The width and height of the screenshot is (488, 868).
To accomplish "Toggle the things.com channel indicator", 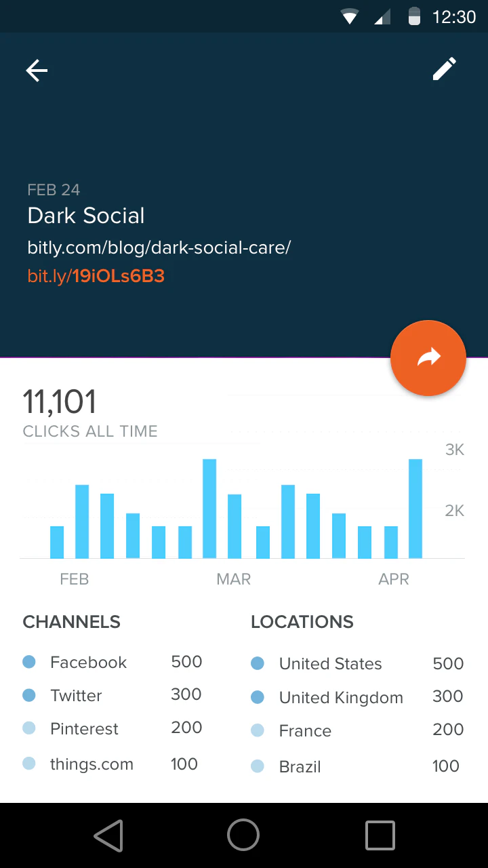I will 29,763.
